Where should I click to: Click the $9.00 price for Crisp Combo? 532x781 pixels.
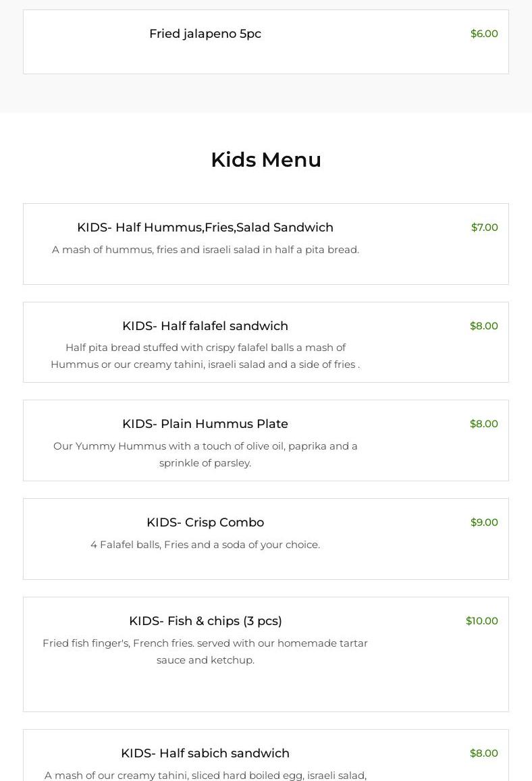(484, 522)
